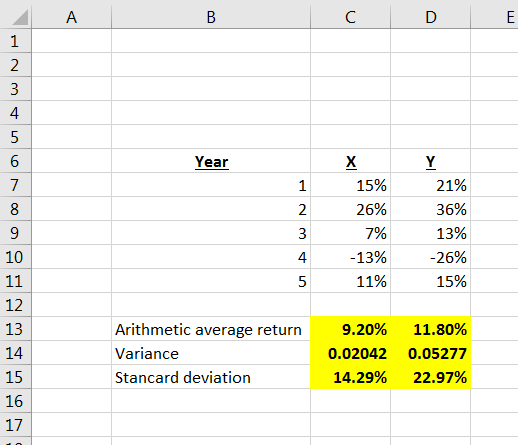
Task: Select row 13 header
Action: (15, 329)
